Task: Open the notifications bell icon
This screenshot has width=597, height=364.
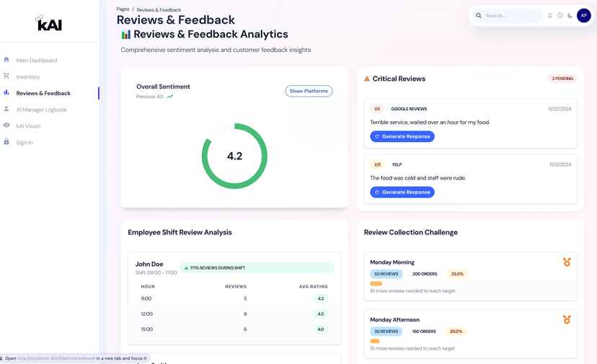Action: point(550,15)
